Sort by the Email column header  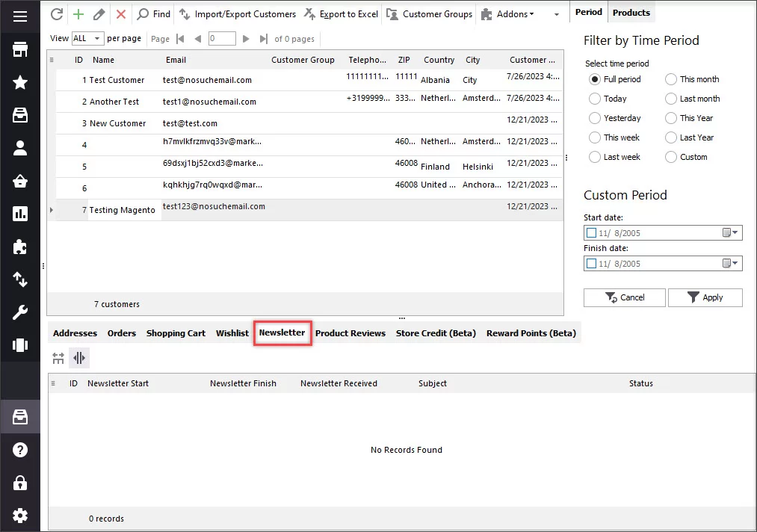[176, 60]
